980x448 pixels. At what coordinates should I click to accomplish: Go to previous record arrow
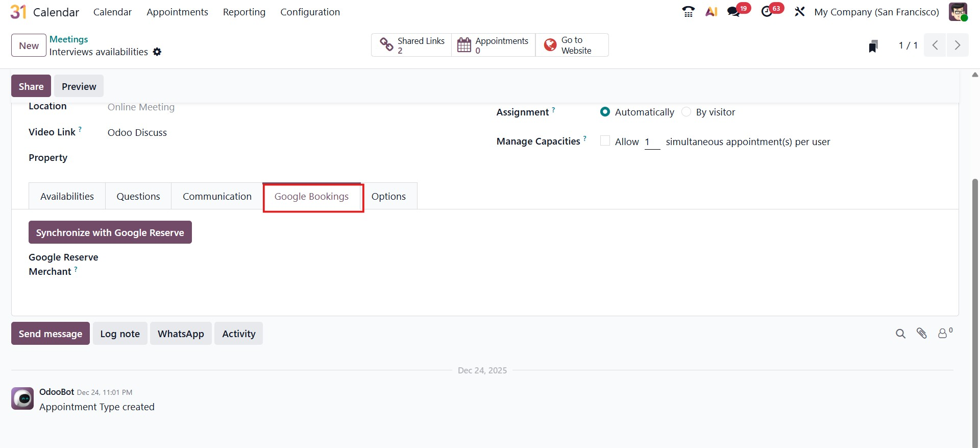click(x=935, y=45)
